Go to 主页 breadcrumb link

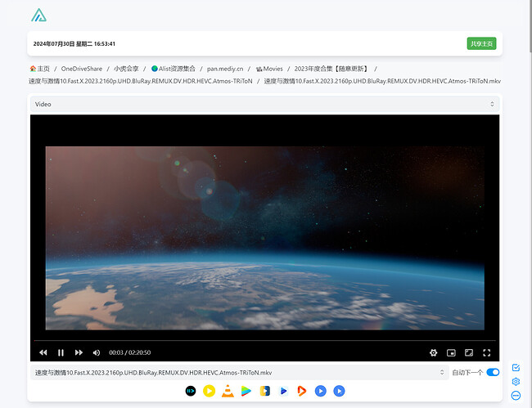(43, 69)
